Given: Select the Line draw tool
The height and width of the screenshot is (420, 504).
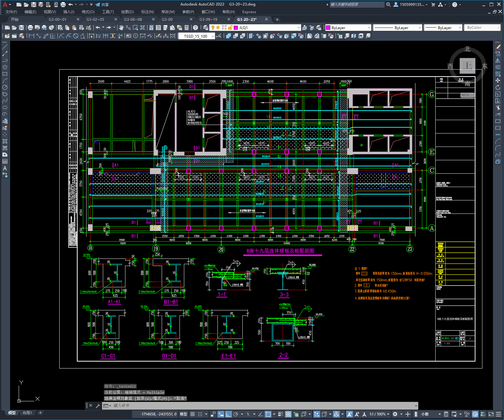Looking at the screenshot, I should pyautogui.click(x=5, y=47).
